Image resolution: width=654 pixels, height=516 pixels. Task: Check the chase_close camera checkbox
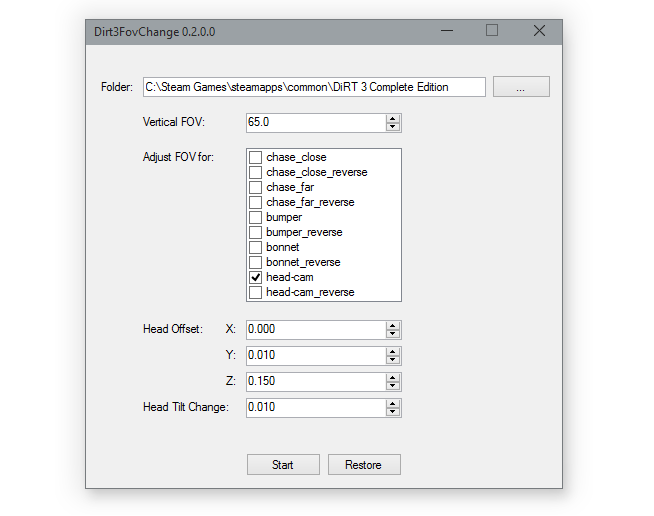point(255,157)
